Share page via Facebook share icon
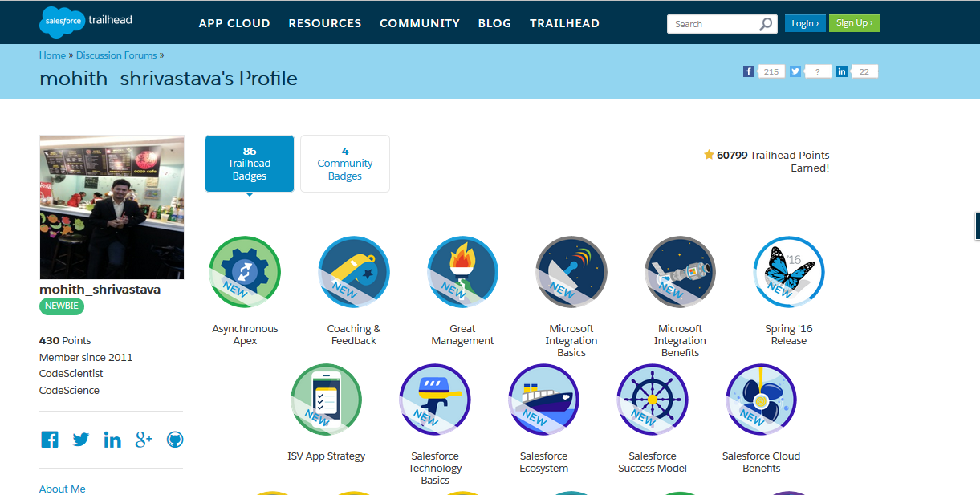Screen dimensions: 980x495 point(749,71)
